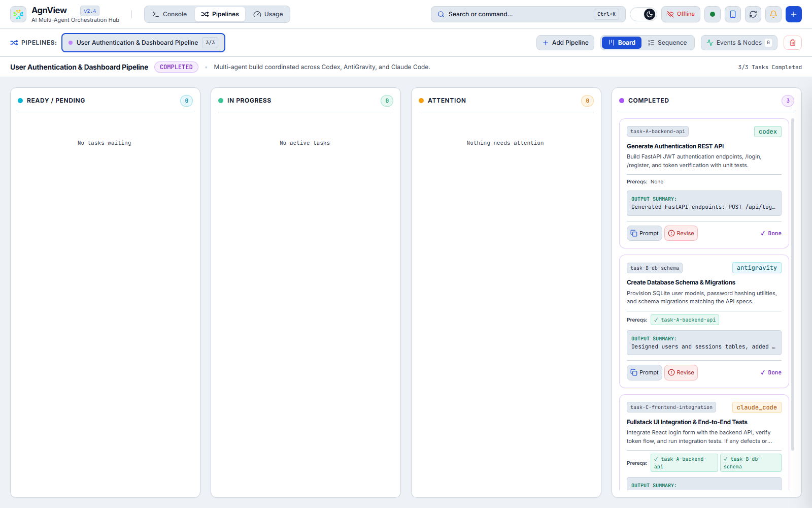Switch to Board view
The width and height of the screenshot is (812, 508).
point(622,43)
